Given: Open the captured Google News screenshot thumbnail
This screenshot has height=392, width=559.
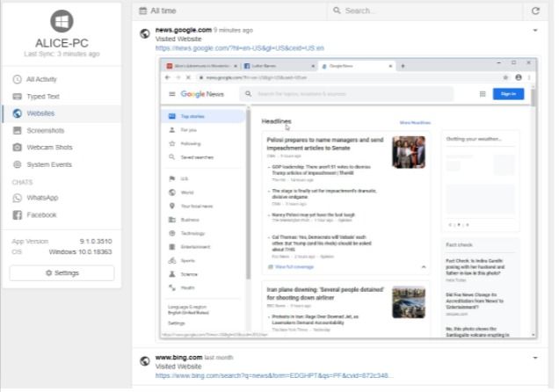Looking at the screenshot, I should (348, 199).
